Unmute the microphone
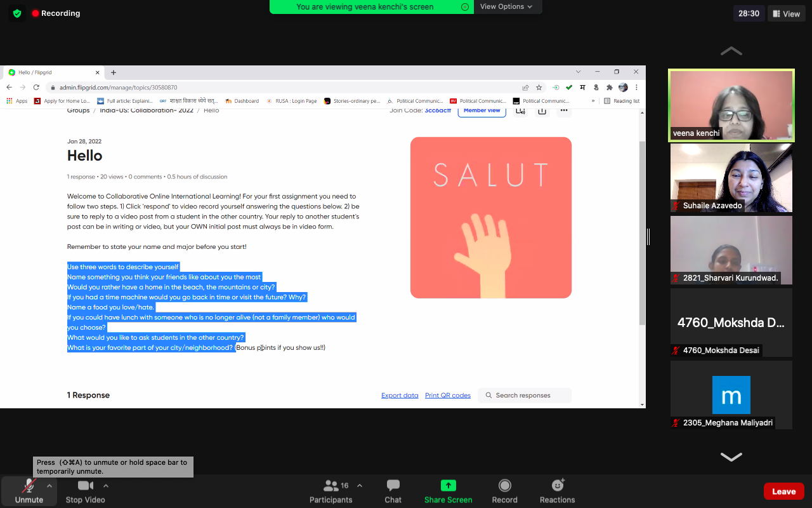The width and height of the screenshot is (812, 508). (29, 486)
